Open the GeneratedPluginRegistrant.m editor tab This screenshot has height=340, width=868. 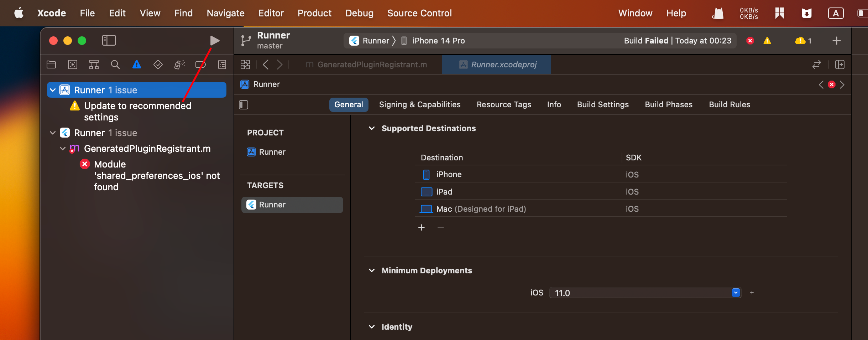[372, 65]
